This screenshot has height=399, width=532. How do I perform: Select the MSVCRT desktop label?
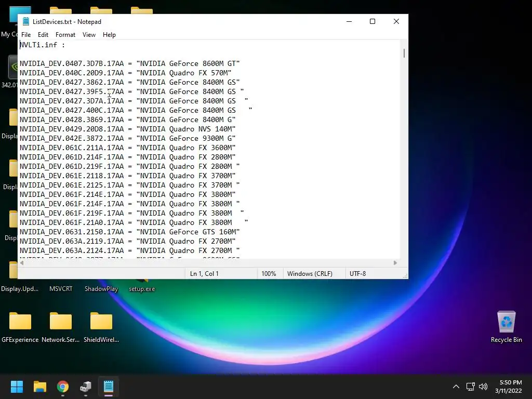pyautogui.click(x=61, y=289)
